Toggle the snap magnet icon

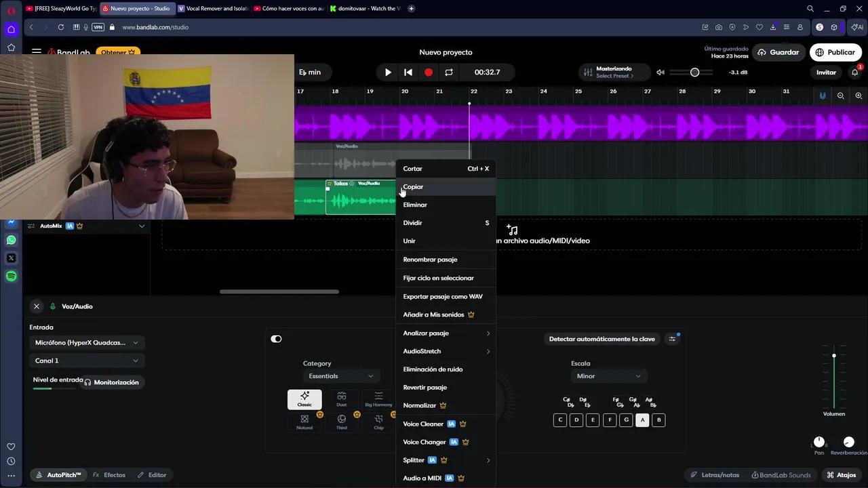[x=823, y=96]
